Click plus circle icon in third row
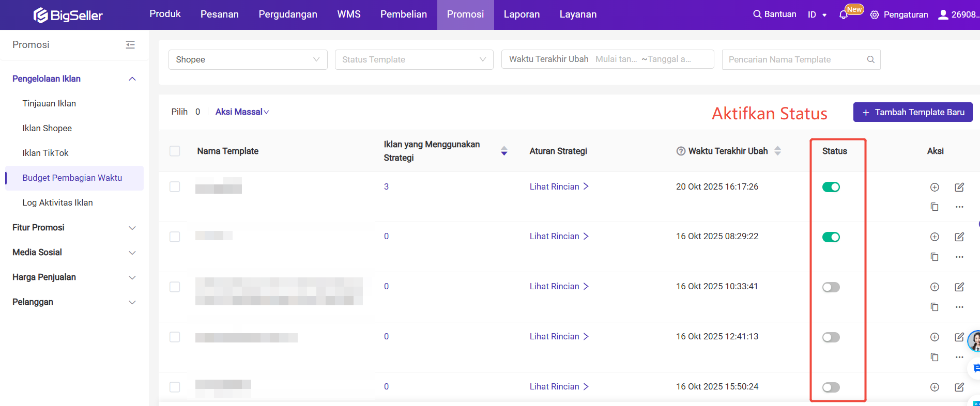 pos(935,287)
